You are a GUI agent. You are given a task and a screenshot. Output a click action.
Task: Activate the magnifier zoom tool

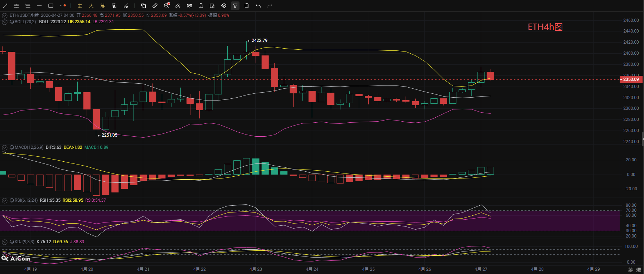coord(166,6)
